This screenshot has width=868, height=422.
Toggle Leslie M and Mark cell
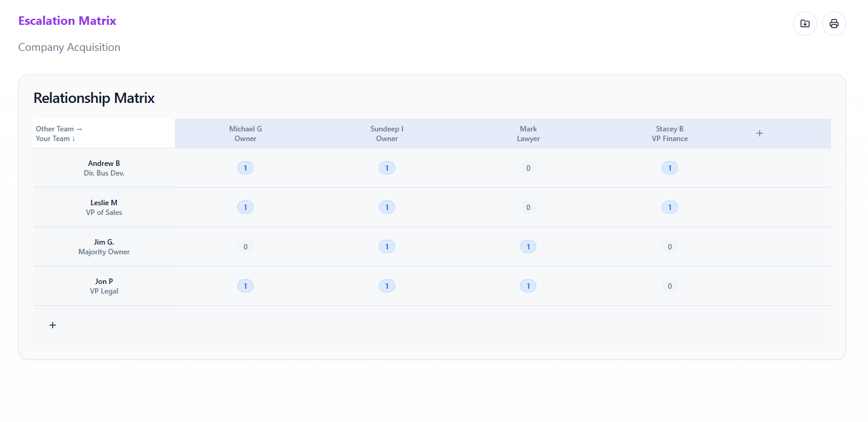pos(528,207)
